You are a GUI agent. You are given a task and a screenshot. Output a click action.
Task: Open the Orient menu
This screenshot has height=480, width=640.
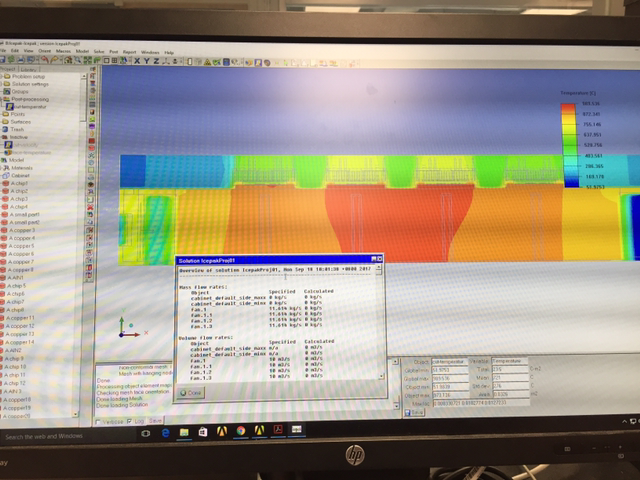(x=44, y=51)
